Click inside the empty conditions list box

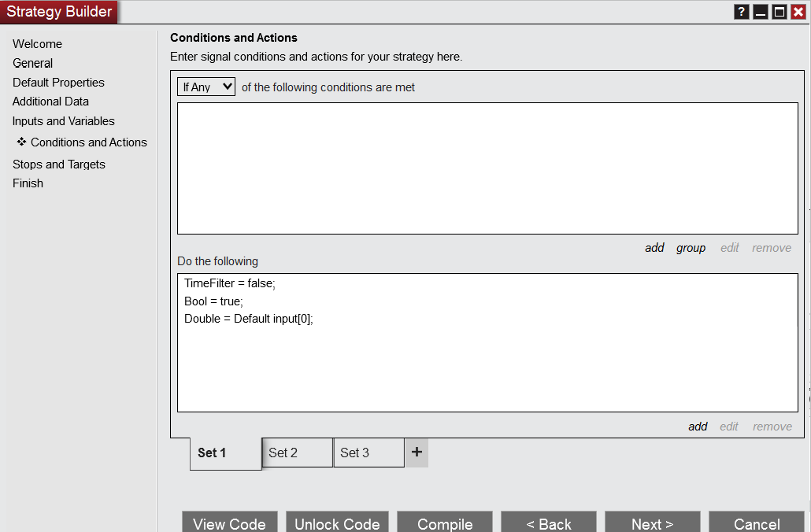(487, 168)
